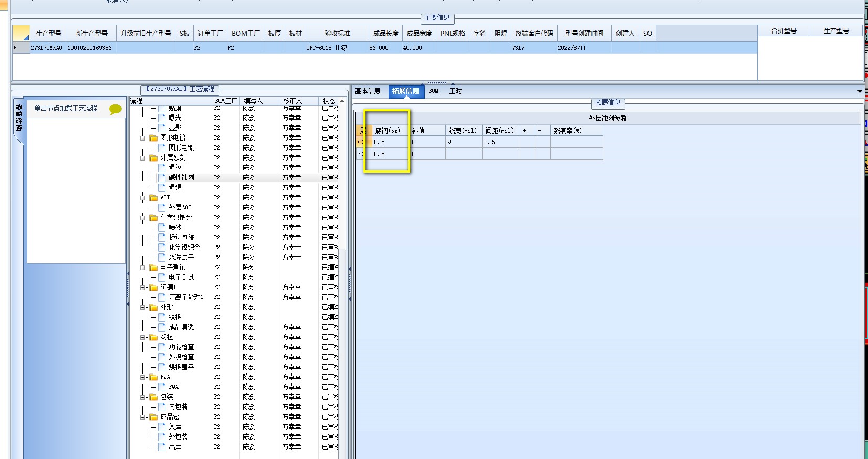Collapse the 成品仓 folder node
Image resolution: width=868 pixels, height=459 pixels.
click(143, 417)
